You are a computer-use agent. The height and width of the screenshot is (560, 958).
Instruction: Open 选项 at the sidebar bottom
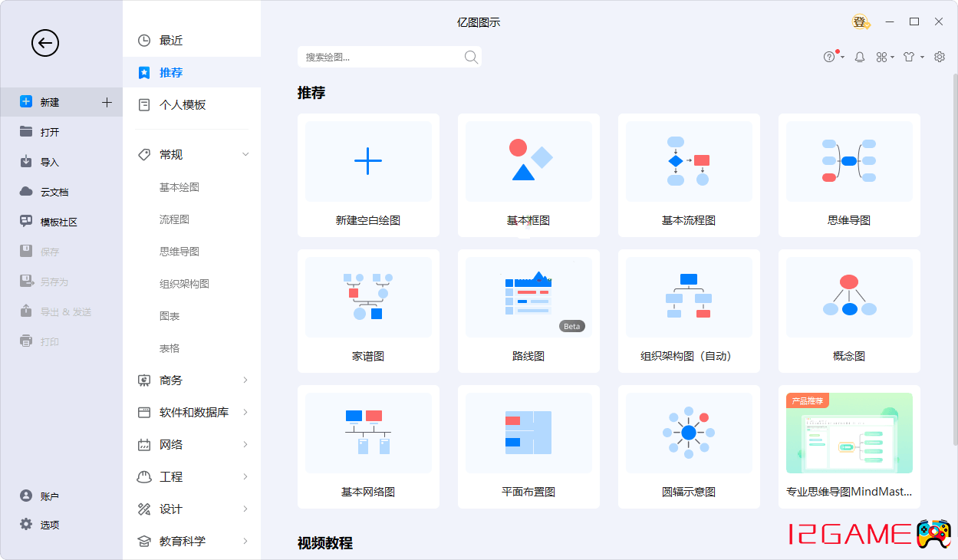[49, 525]
